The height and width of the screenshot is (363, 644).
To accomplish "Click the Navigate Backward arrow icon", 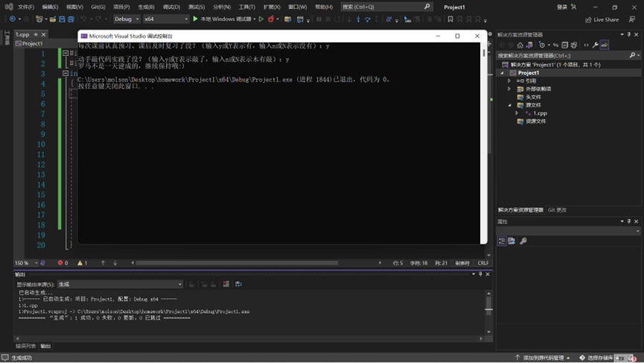I will click(13, 19).
